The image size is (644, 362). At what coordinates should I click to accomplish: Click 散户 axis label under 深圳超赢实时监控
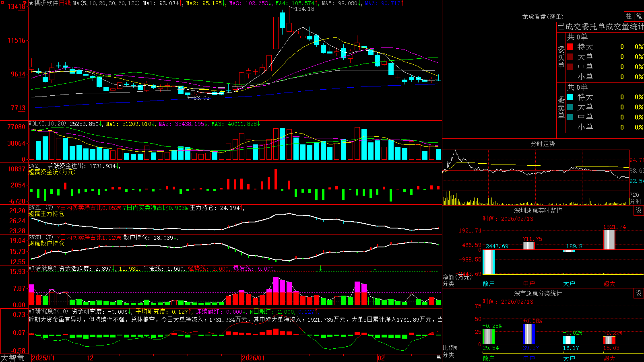coord(489,284)
